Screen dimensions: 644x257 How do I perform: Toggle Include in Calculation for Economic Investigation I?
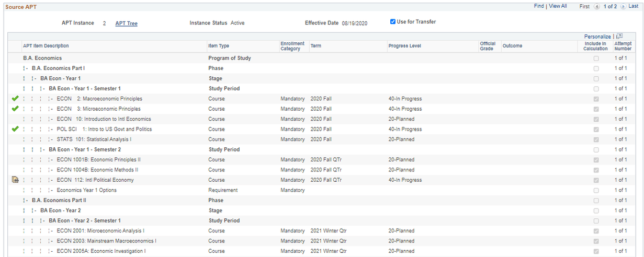(596, 251)
